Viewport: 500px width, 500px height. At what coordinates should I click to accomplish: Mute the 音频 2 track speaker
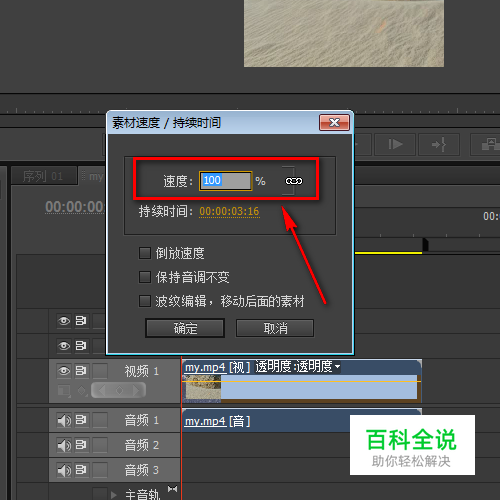64,445
